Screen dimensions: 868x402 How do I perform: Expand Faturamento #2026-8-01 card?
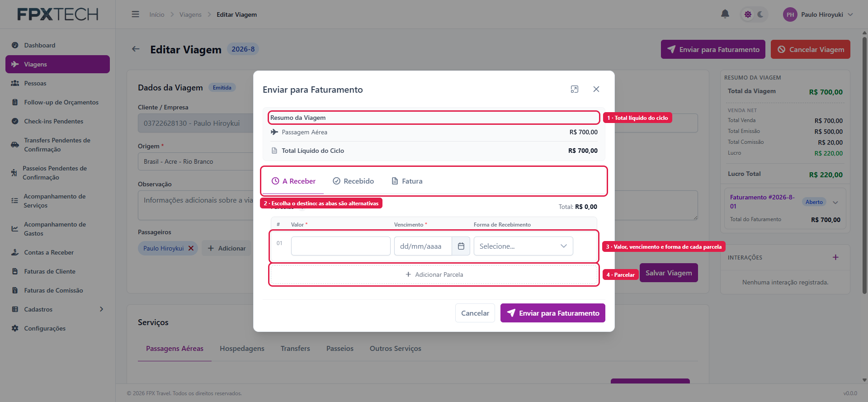pyautogui.click(x=835, y=203)
